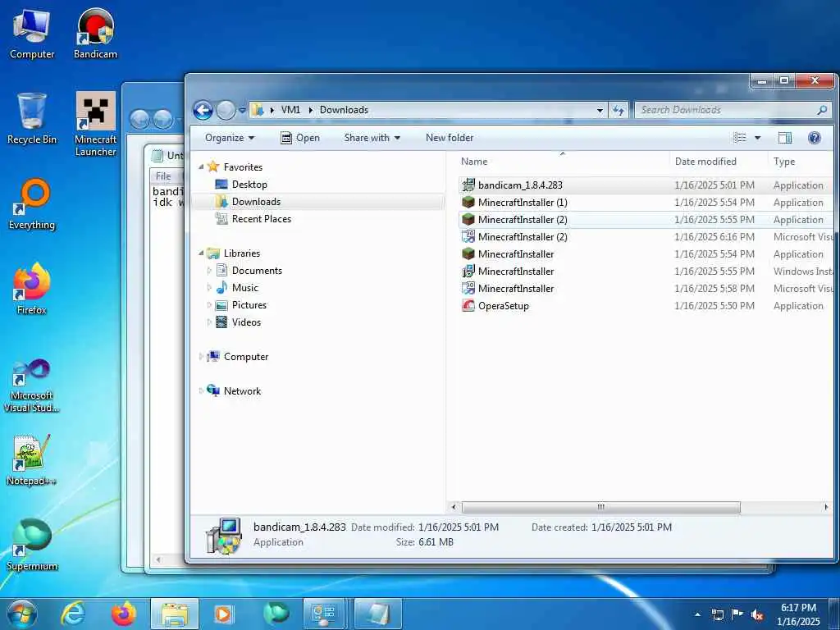Viewport: 840px width, 630px height.
Task: Expand the Network tree node
Action: [201, 391]
